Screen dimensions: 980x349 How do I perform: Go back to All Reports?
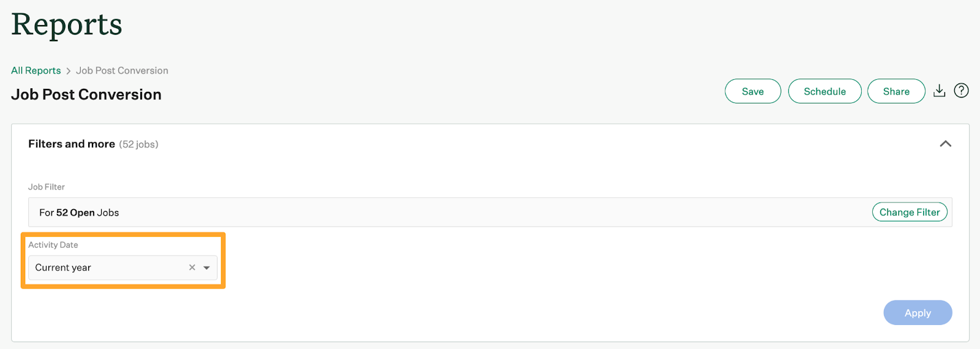point(36,71)
